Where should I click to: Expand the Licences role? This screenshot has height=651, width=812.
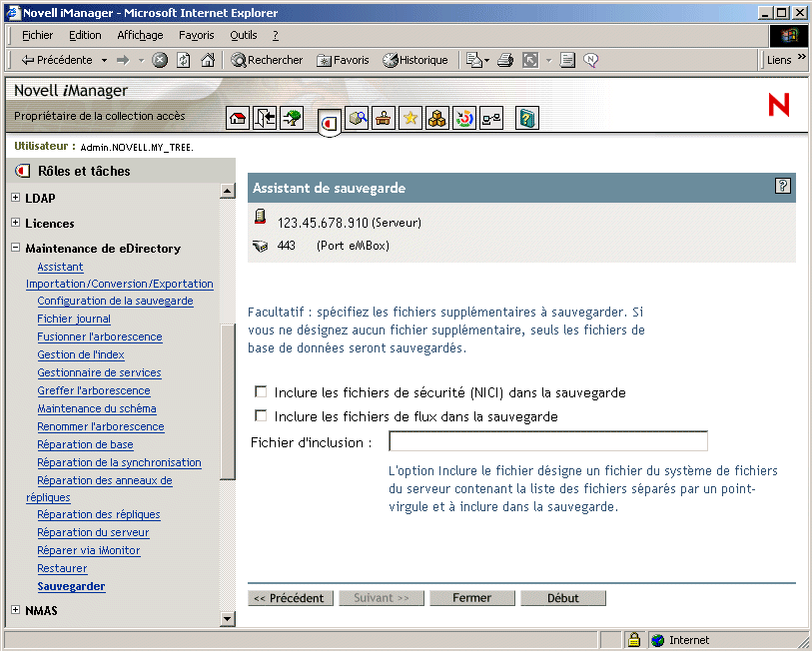coord(16,223)
